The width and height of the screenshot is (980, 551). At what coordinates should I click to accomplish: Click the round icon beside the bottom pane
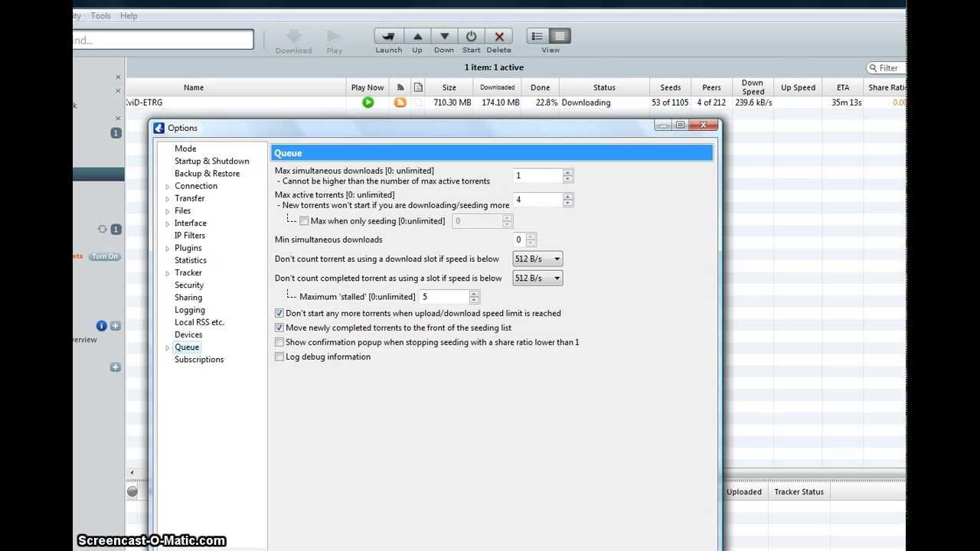[x=132, y=491]
